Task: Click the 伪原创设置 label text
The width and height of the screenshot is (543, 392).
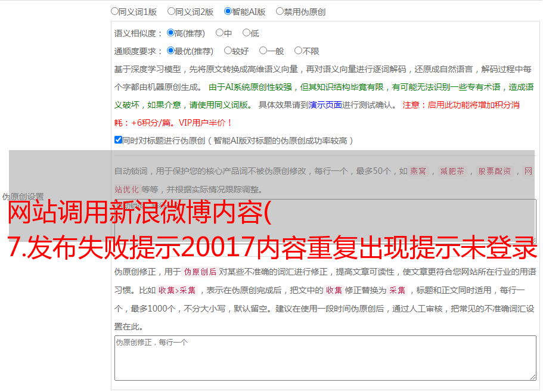Action: pos(23,197)
